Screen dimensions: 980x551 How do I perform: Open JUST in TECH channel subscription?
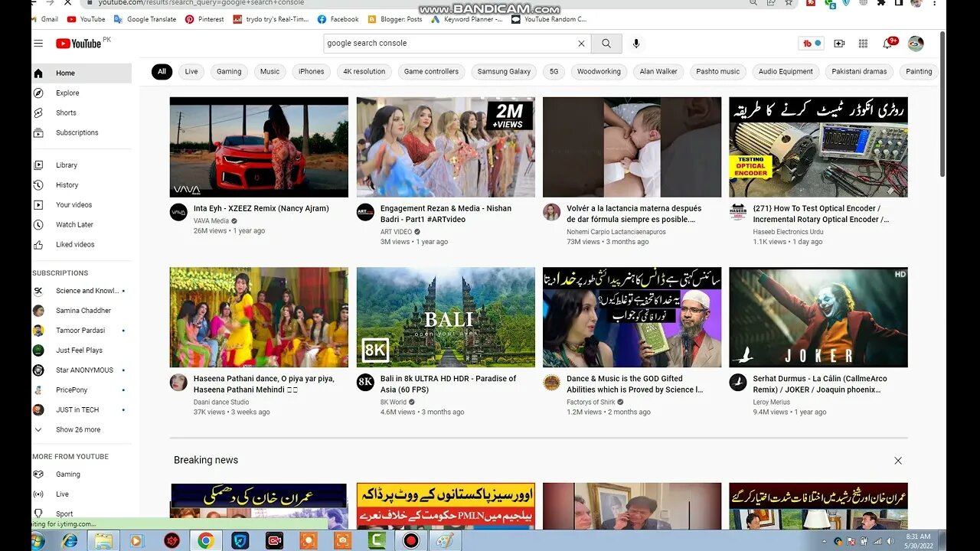81,410
